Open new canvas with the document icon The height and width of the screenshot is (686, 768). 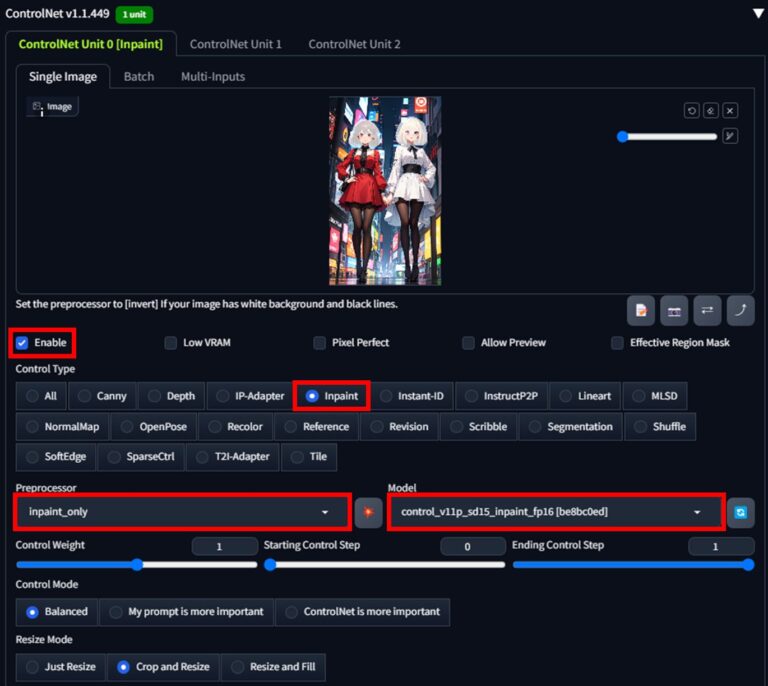(x=641, y=311)
